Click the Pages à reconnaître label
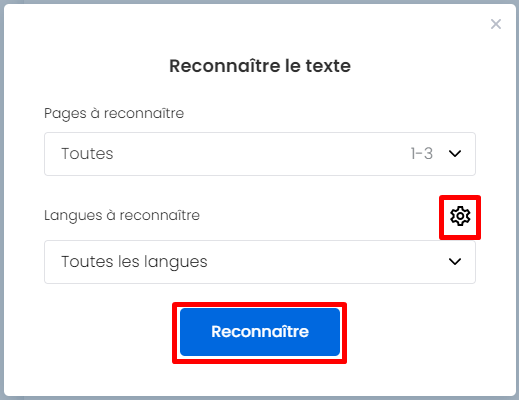 pyautogui.click(x=114, y=114)
